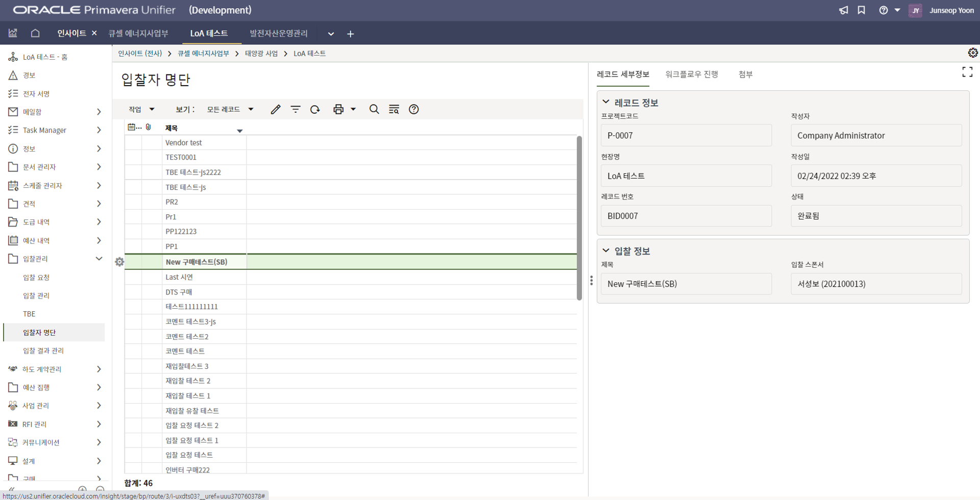Click the find-on-page list icon
Image resolution: width=980 pixels, height=500 pixels.
[x=394, y=109]
